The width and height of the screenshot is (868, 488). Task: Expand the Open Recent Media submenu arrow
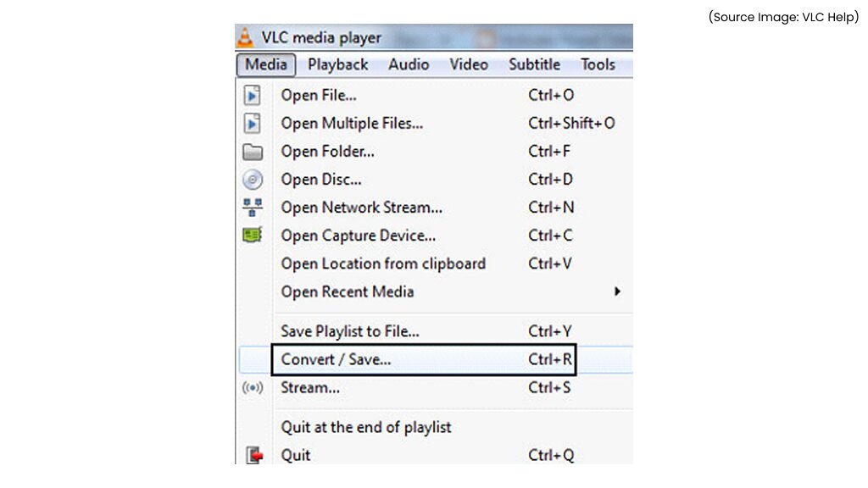618,291
